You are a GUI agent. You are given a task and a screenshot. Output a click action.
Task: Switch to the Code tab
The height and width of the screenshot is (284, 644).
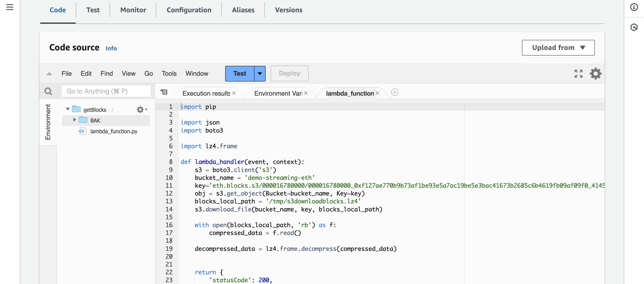tap(58, 10)
